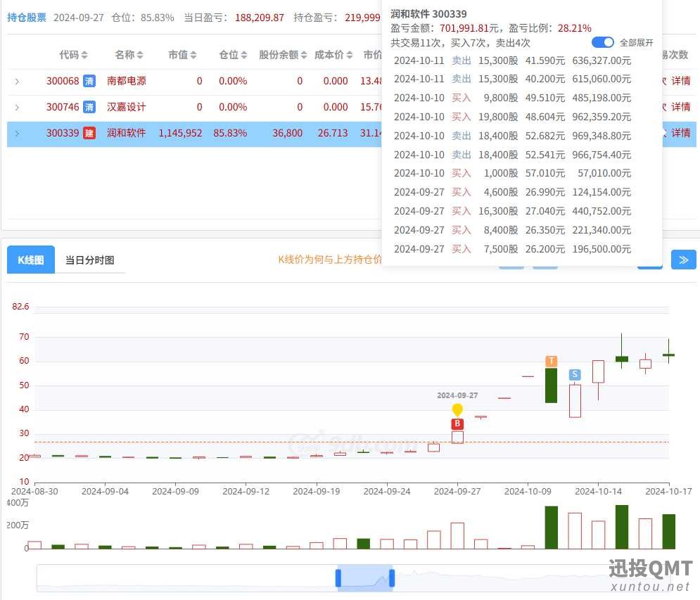Click 当日盈亏 value 188,209.87
700x600 pixels.
point(260,18)
